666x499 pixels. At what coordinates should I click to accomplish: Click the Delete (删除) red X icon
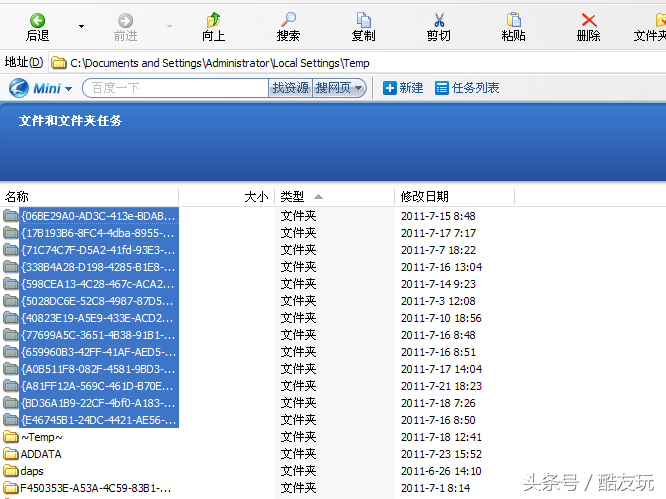point(589,20)
